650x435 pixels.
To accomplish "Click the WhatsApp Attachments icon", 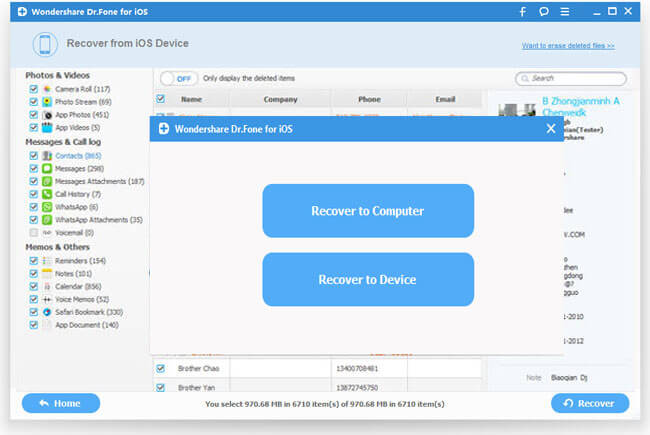I will [47, 220].
